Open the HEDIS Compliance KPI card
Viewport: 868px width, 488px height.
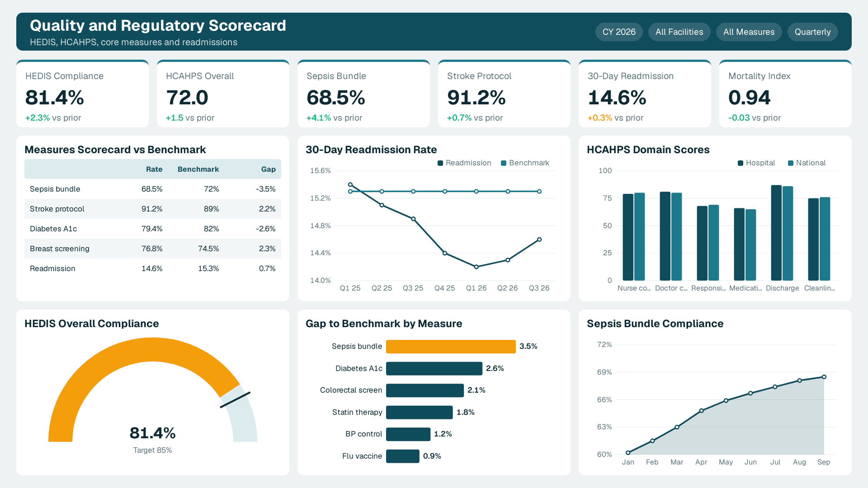82,94
